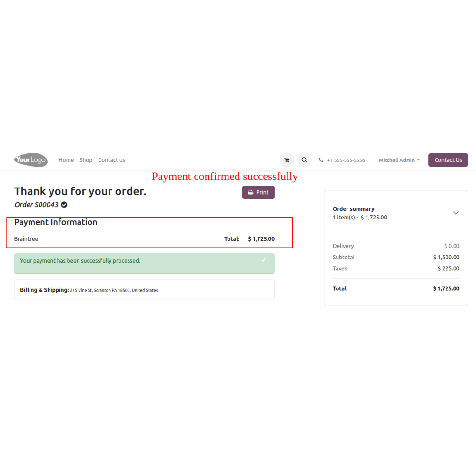Click the Billing & Shipping address box

pyautogui.click(x=144, y=290)
